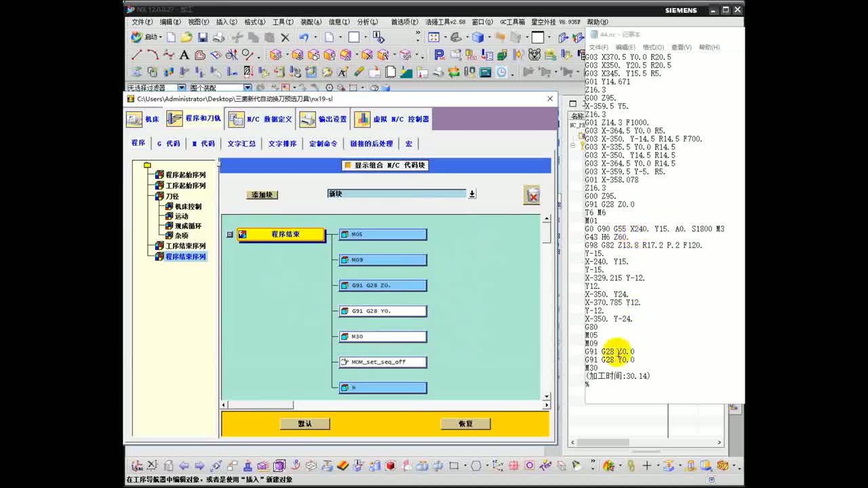Click the vertical scrollbar of block canvas
The image size is (868, 488).
[547, 307]
